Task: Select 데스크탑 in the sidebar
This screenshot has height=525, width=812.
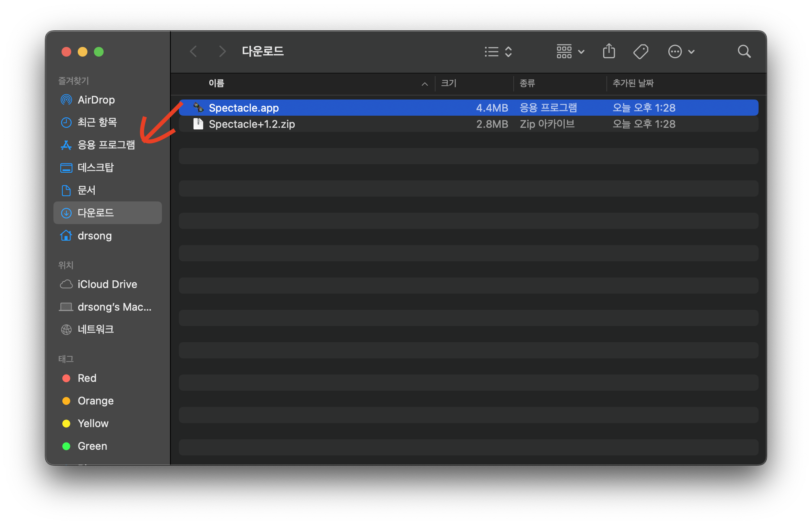Action: [96, 167]
